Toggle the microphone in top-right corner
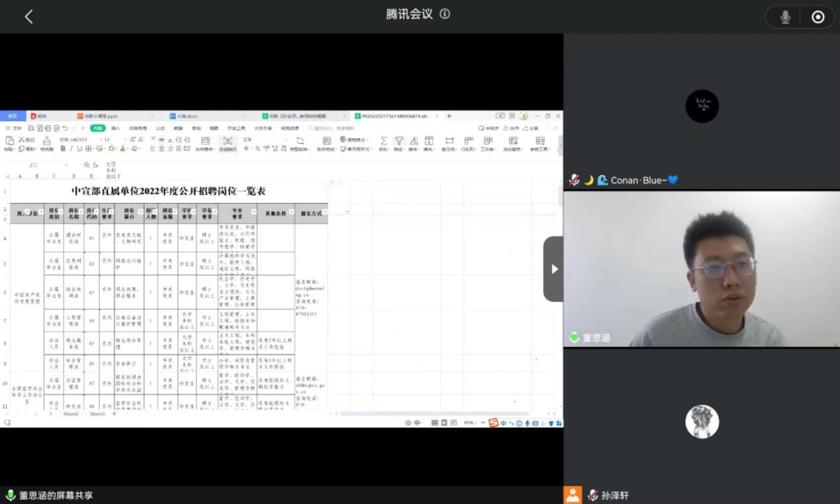Viewport: 840px width, 504px height. pyautogui.click(x=786, y=17)
